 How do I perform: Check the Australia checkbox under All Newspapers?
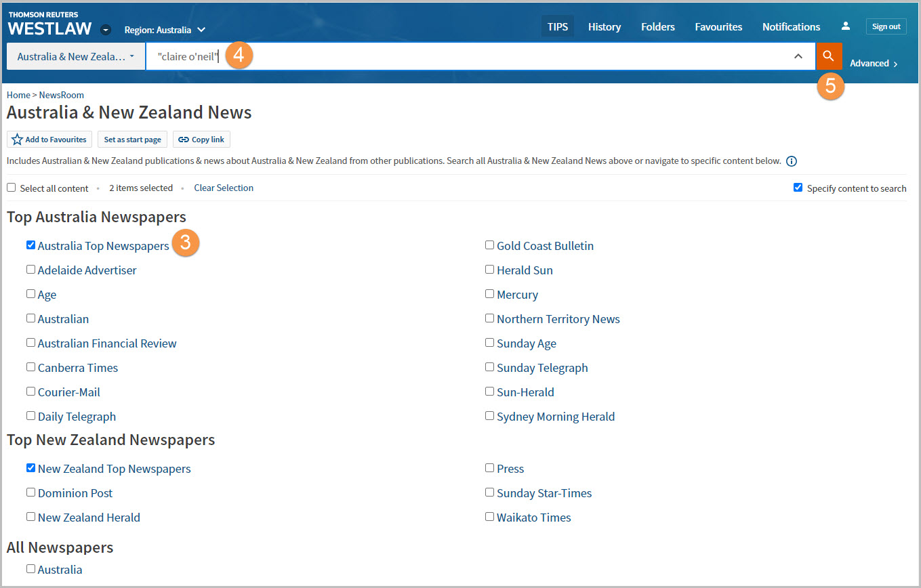coord(30,569)
